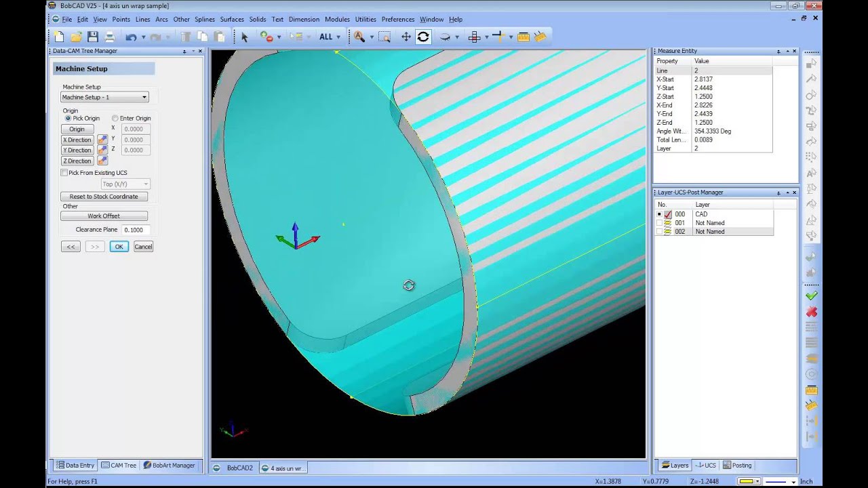Click the eye view icon
Screen dimensions: 868x488
[x=445, y=37]
